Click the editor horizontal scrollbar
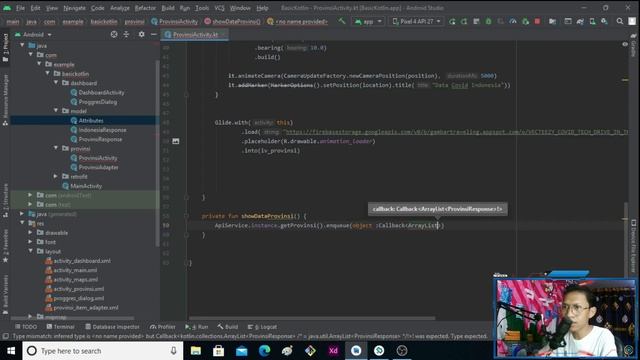Screen dimensions: 640x360 [x=312, y=318]
